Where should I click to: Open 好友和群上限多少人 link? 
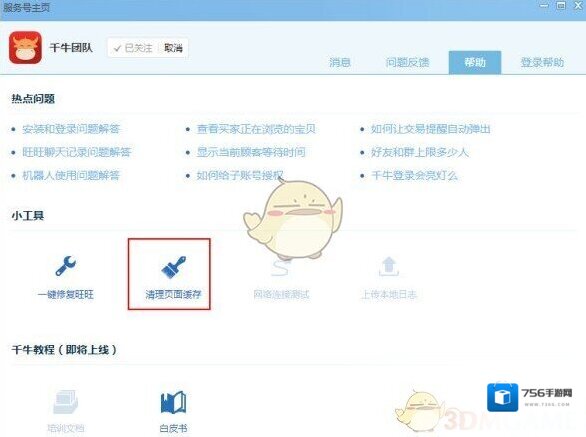pos(420,152)
